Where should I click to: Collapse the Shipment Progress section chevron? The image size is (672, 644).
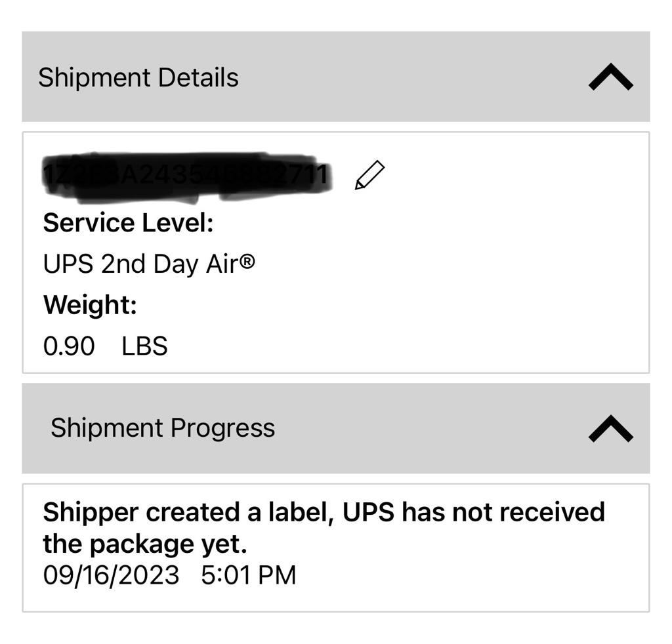tap(610, 429)
